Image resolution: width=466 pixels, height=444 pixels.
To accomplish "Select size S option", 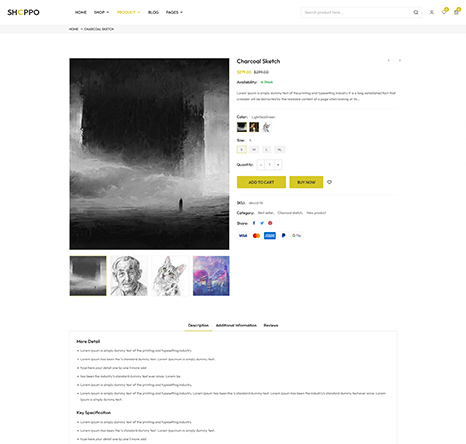I will [242, 150].
